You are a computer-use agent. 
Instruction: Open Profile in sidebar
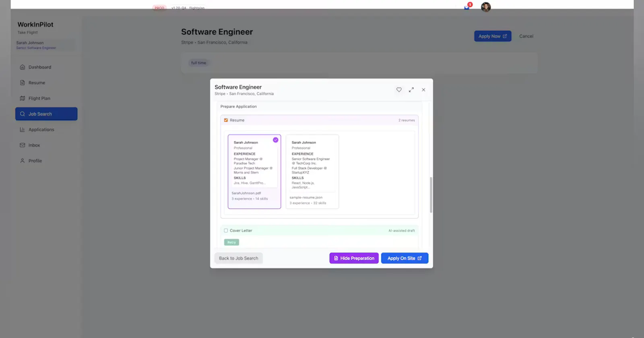pyautogui.click(x=46, y=161)
